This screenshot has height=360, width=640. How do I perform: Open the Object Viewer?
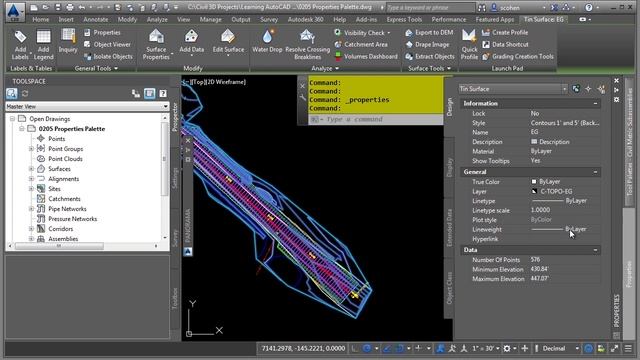[x=107, y=44]
